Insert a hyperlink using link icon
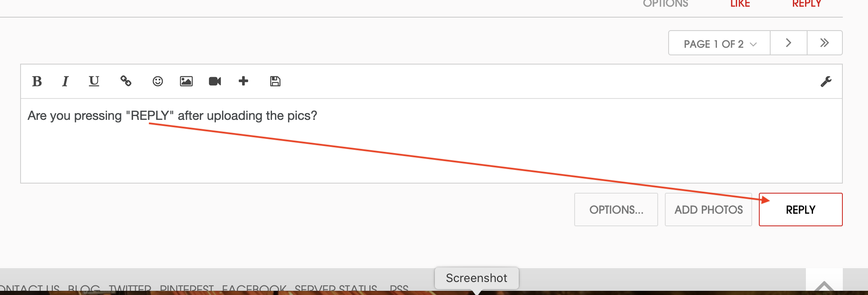868x295 pixels. coord(126,81)
